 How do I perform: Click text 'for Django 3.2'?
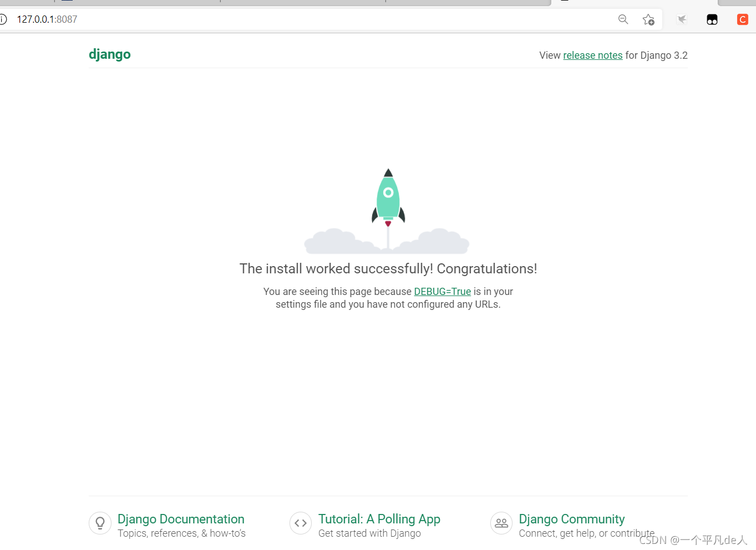tap(657, 55)
